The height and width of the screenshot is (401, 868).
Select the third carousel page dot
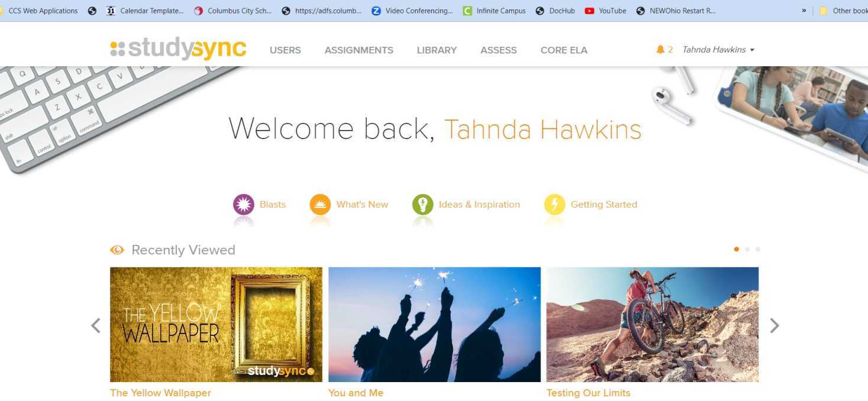(758, 249)
